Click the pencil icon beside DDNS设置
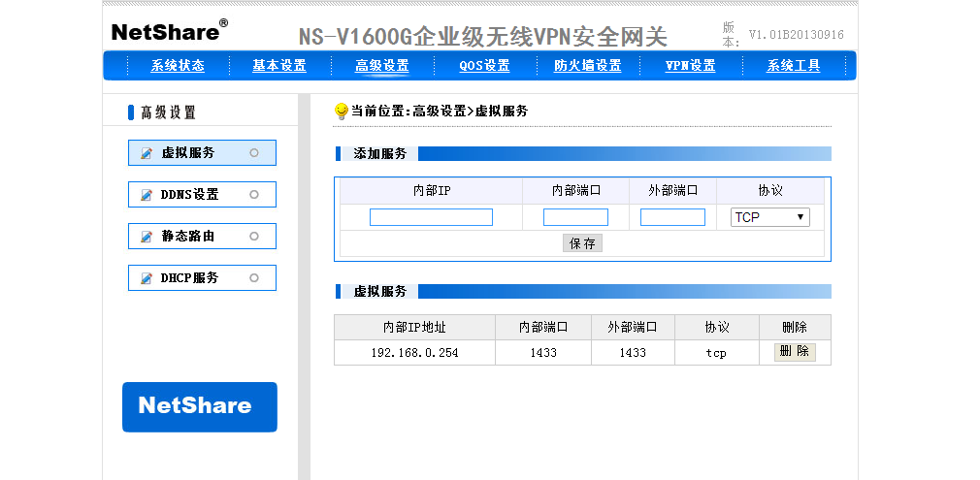980x480 pixels. [147, 195]
